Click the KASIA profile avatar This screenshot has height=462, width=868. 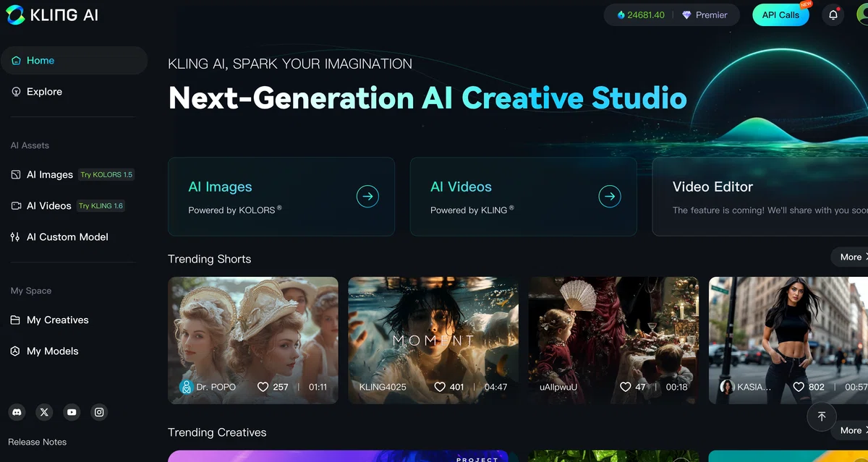pos(727,387)
